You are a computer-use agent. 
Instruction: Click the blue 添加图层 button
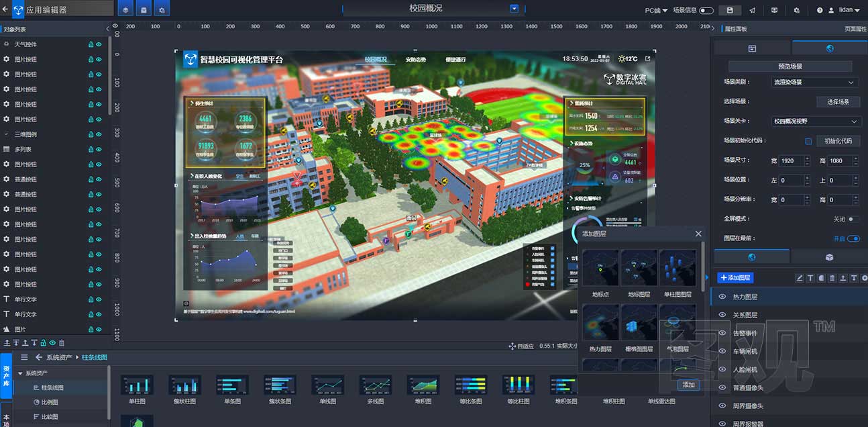(x=735, y=278)
